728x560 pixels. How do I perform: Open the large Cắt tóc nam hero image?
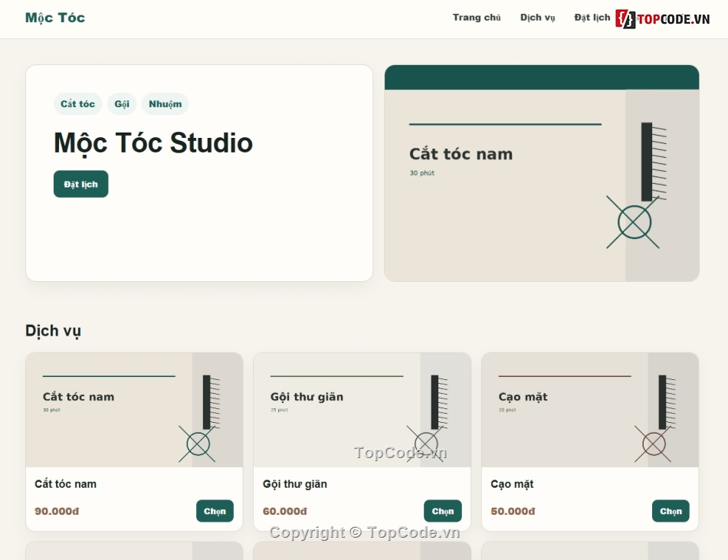[541, 173]
